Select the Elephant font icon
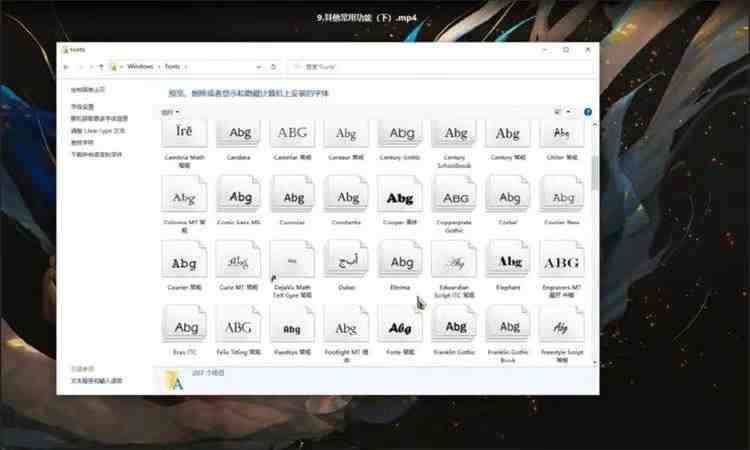 pyautogui.click(x=509, y=262)
